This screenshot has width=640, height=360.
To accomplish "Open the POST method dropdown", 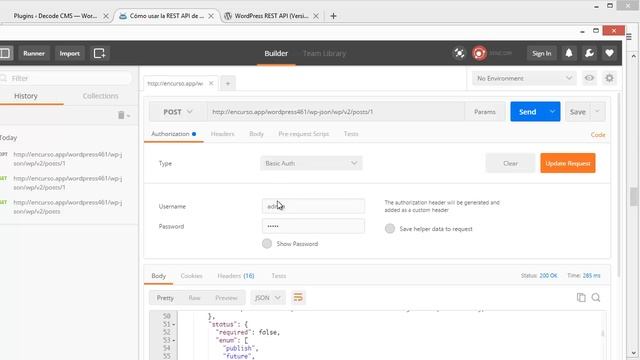I will point(178,112).
